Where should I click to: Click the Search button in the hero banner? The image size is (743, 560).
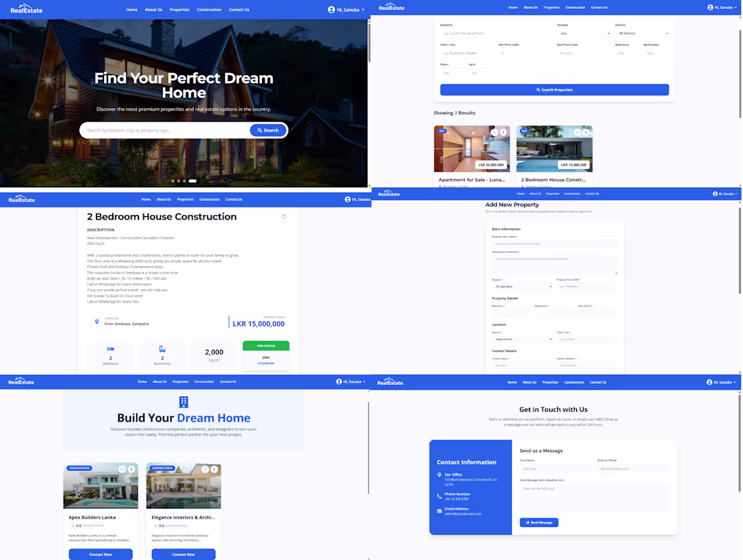pos(267,130)
